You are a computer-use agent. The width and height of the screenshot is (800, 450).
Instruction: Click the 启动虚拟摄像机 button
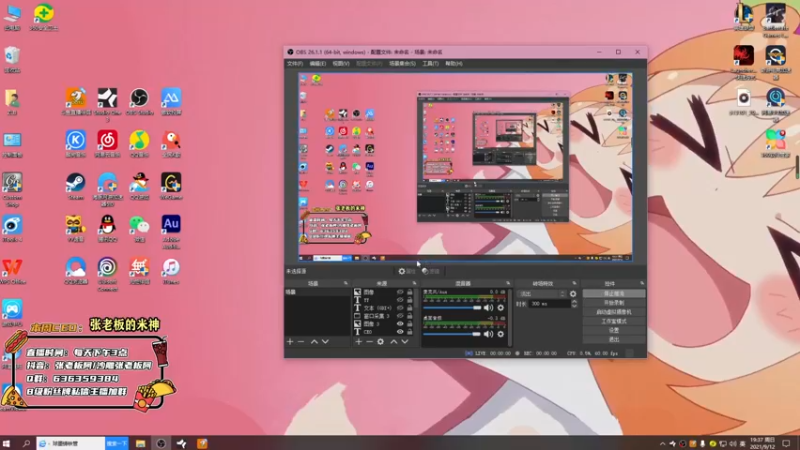(x=614, y=312)
